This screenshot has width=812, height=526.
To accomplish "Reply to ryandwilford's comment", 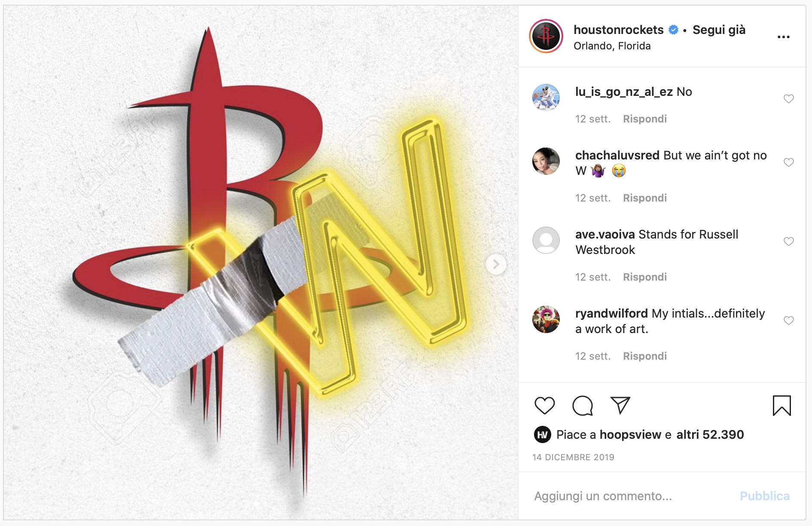I will [x=645, y=356].
